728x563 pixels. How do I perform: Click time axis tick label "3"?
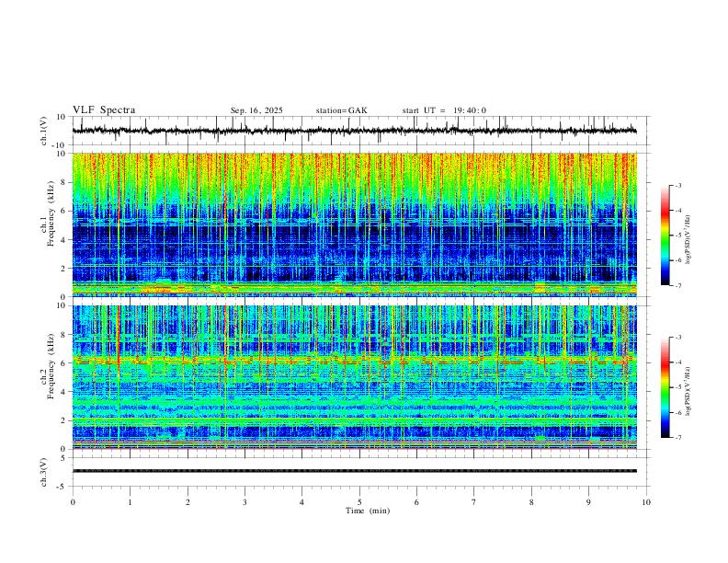coord(245,502)
